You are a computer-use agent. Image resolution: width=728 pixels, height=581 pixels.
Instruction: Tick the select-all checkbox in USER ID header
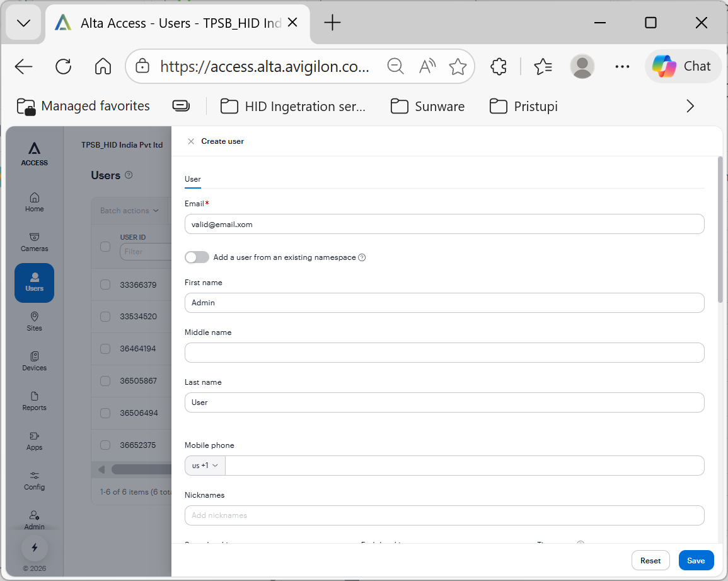(x=105, y=247)
